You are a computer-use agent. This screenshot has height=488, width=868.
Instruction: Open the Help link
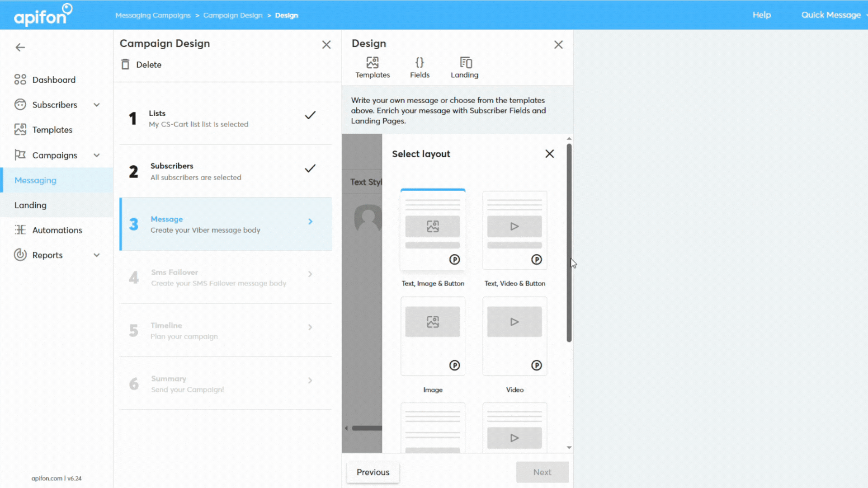pos(761,14)
